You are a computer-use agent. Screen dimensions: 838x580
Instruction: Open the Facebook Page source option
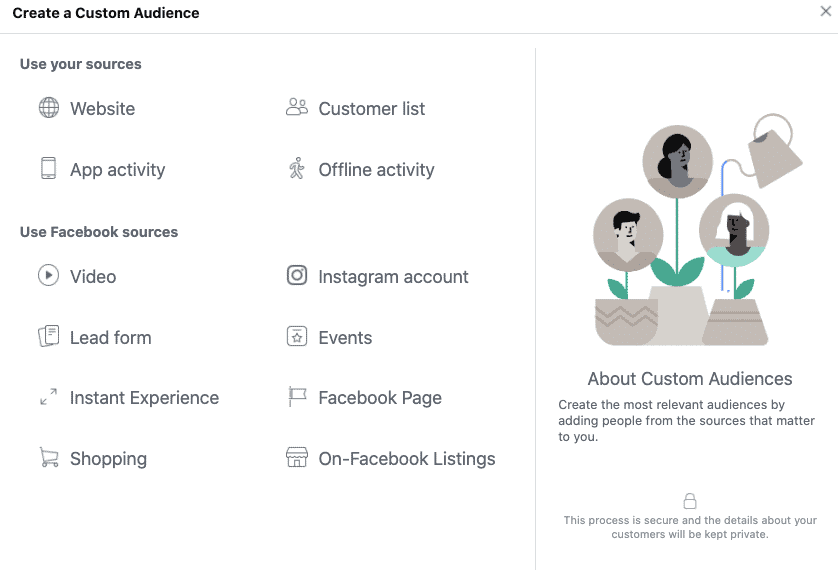pos(380,398)
